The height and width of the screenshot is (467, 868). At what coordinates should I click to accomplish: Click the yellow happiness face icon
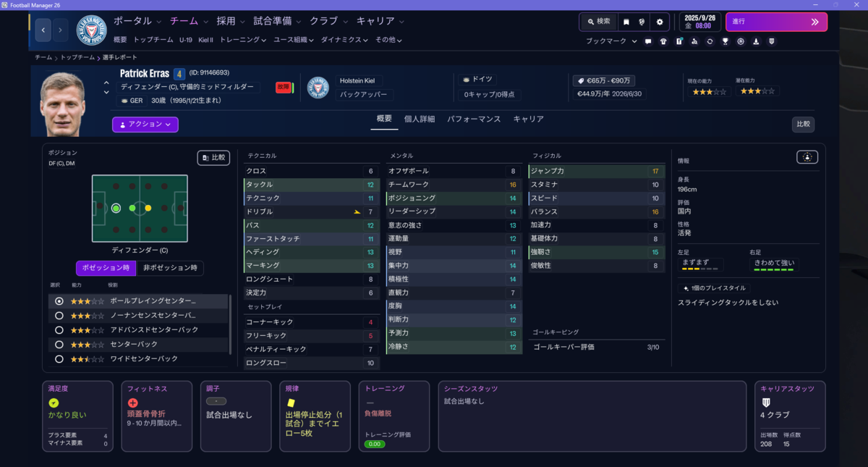point(54,403)
